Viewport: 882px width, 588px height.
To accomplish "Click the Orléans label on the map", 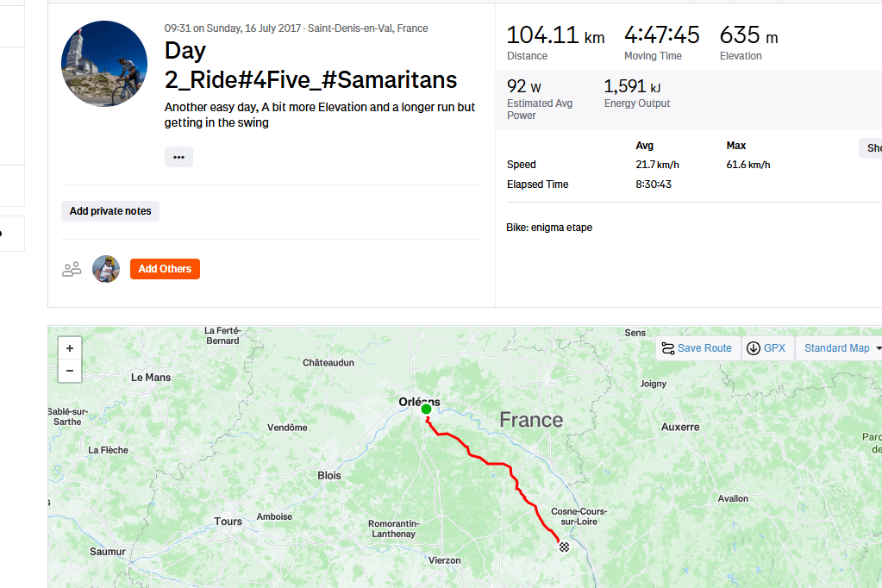I will pyautogui.click(x=419, y=402).
